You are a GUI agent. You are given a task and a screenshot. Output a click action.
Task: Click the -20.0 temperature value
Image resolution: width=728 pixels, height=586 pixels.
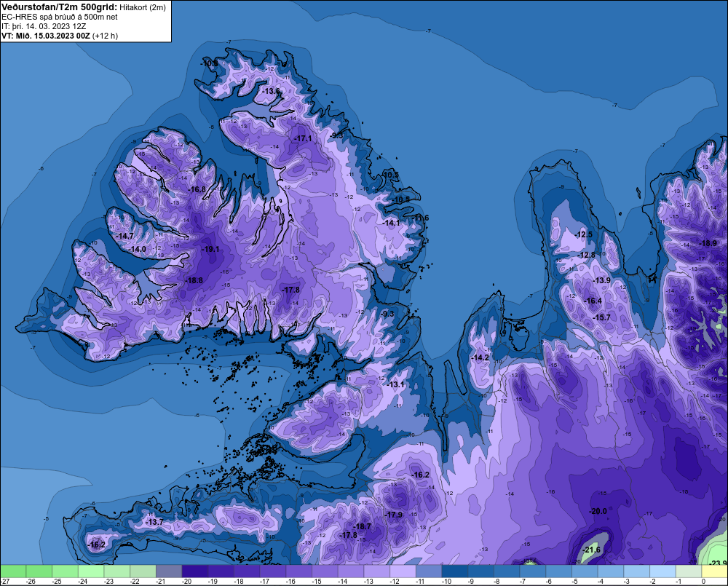[598, 511]
